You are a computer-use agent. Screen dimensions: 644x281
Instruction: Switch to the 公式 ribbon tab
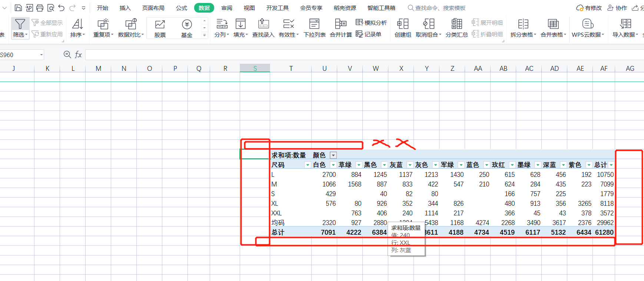(x=181, y=8)
